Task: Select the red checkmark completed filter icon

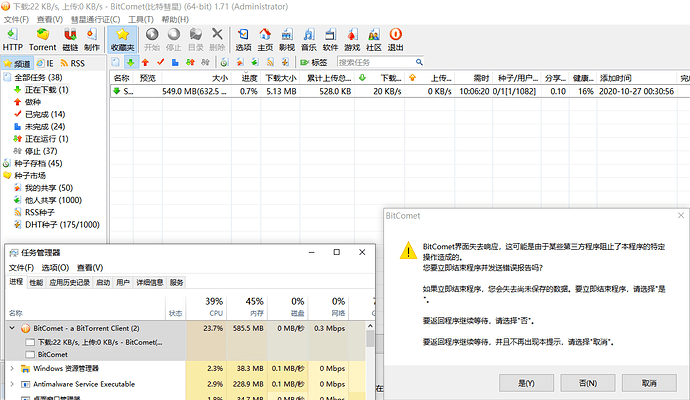Action: click(x=161, y=62)
